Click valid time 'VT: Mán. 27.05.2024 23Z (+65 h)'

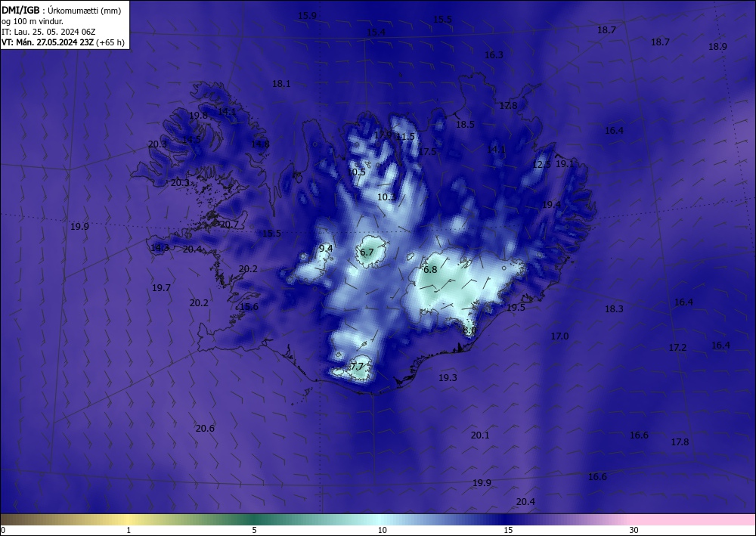point(63,42)
